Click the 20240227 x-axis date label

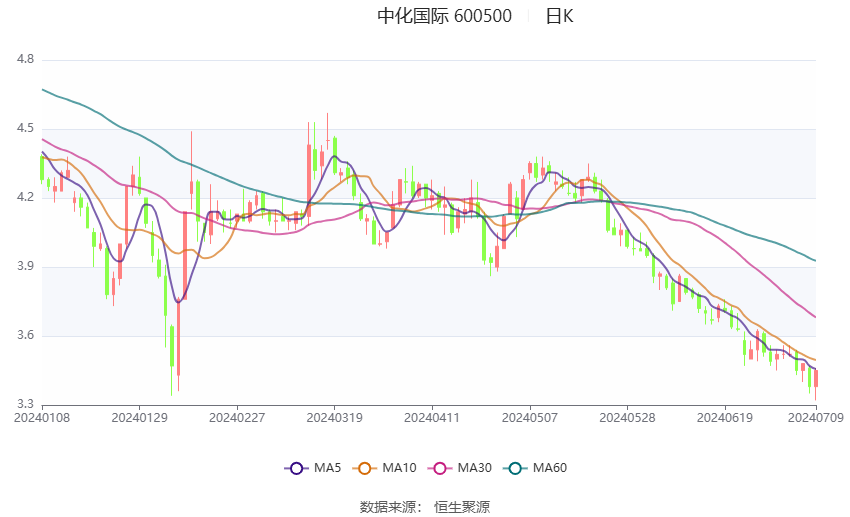click(x=237, y=418)
